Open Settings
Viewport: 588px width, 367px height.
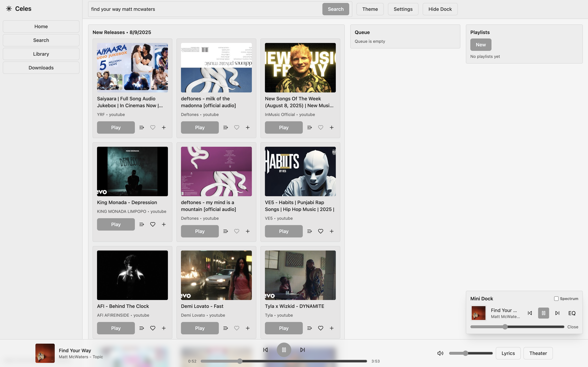click(x=403, y=9)
